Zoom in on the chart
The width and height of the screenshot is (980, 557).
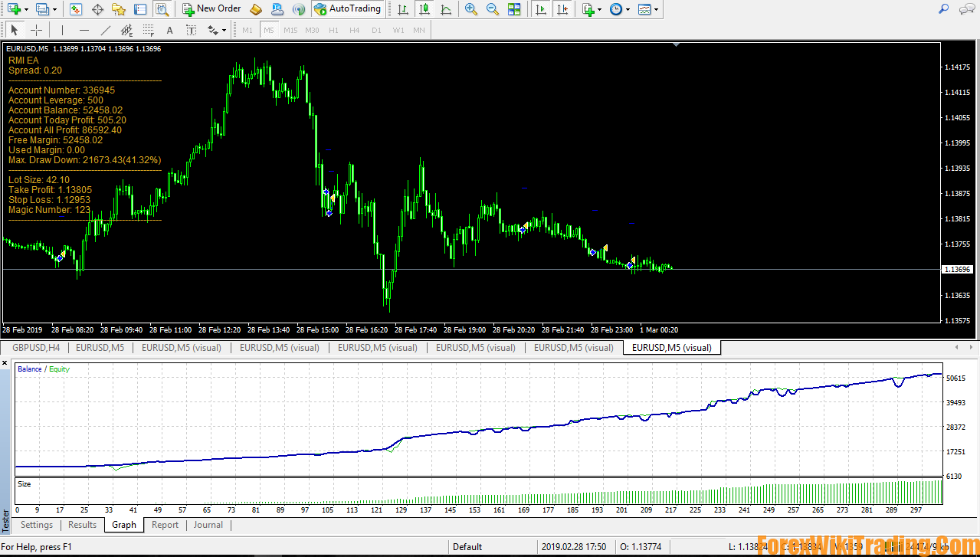[471, 9]
